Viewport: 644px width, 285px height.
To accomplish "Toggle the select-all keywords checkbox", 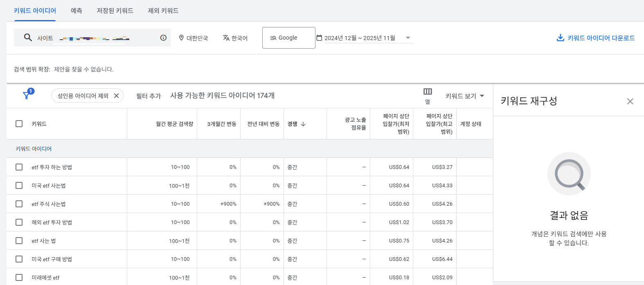I will (19, 123).
